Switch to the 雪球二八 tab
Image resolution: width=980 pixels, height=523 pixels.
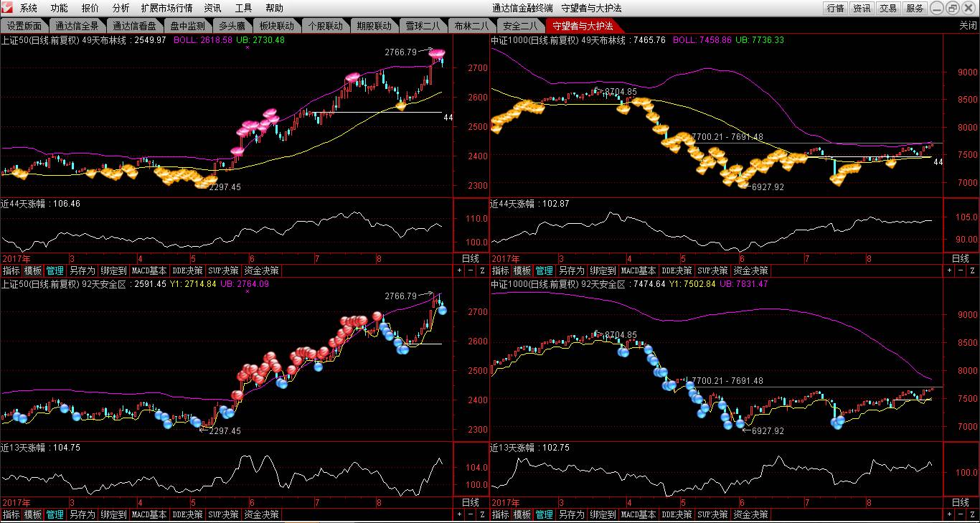[423, 25]
